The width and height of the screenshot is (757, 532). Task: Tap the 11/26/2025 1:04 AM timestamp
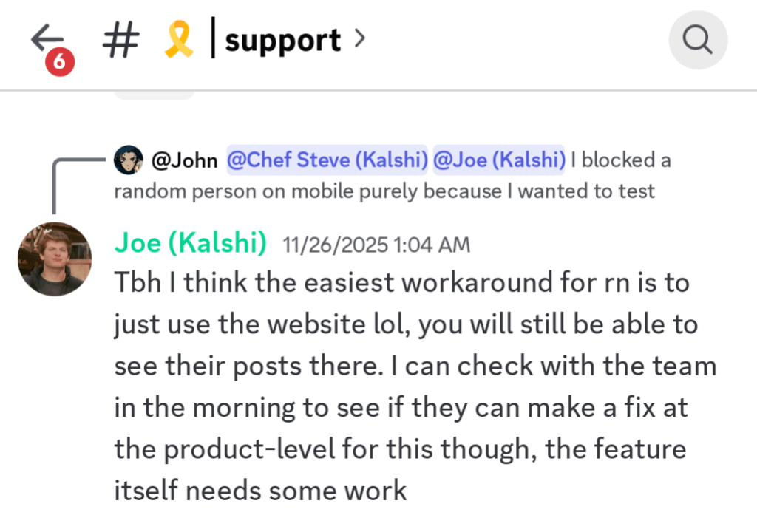376,245
